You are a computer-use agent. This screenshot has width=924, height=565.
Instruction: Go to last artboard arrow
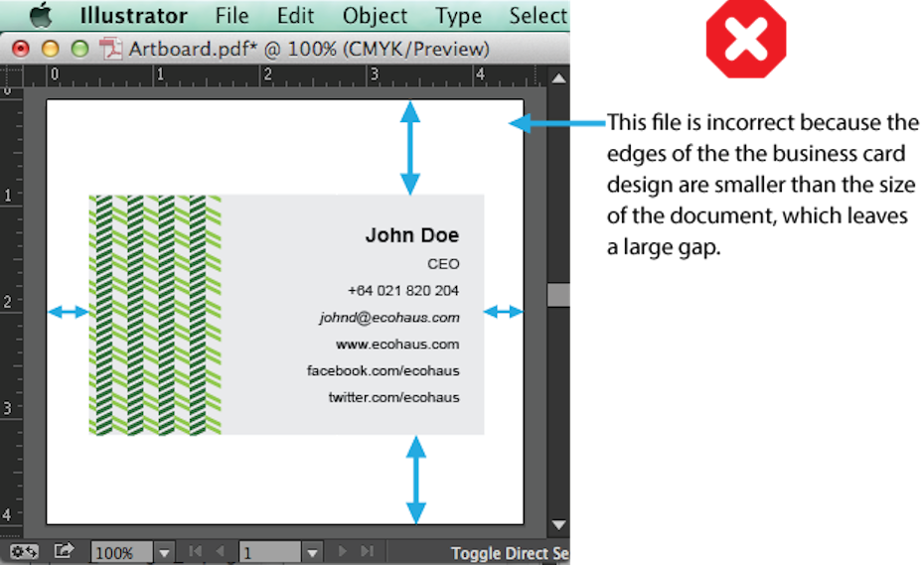click(367, 552)
